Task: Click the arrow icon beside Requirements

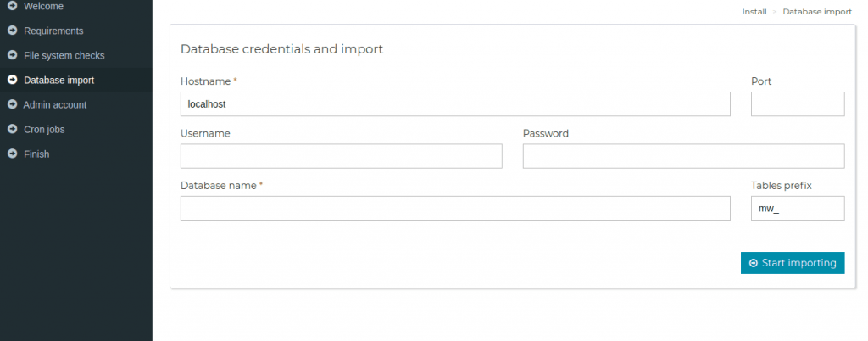Action: [x=12, y=31]
